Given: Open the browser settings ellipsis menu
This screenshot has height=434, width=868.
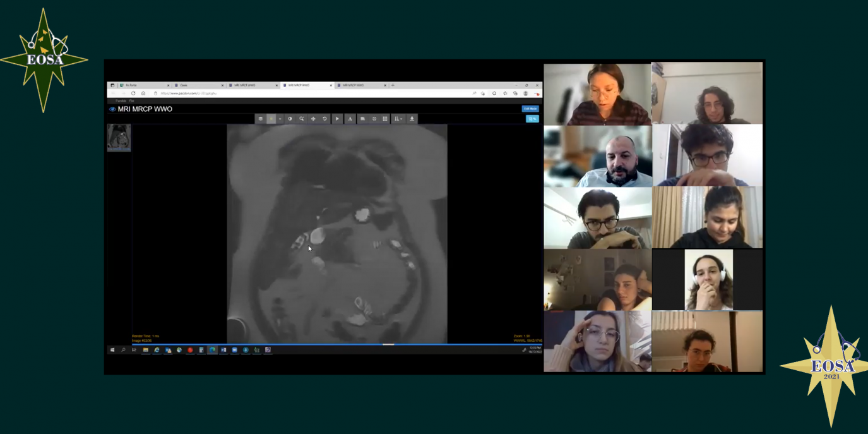Looking at the screenshot, I should click(x=537, y=93).
